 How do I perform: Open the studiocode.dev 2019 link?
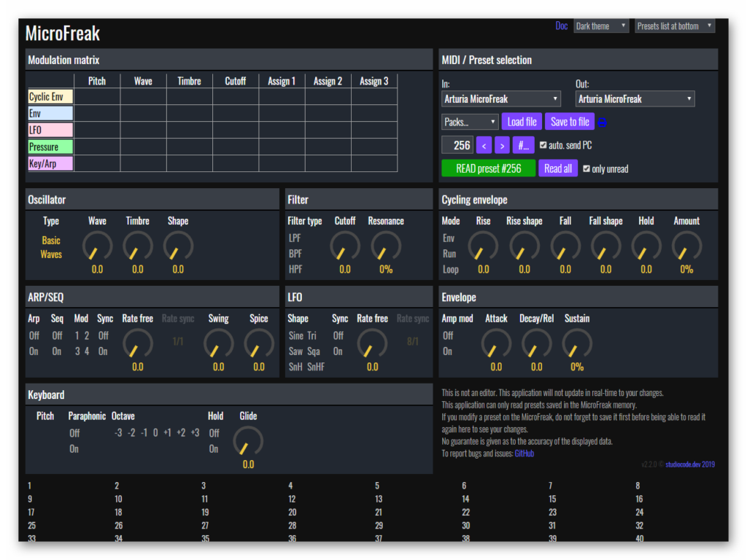(690, 464)
